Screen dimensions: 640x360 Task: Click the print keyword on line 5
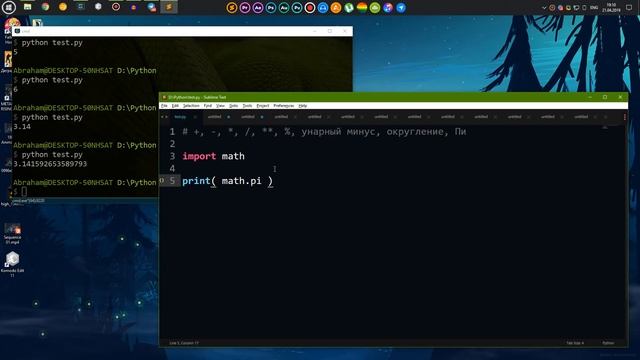pyautogui.click(x=196, y=181)
